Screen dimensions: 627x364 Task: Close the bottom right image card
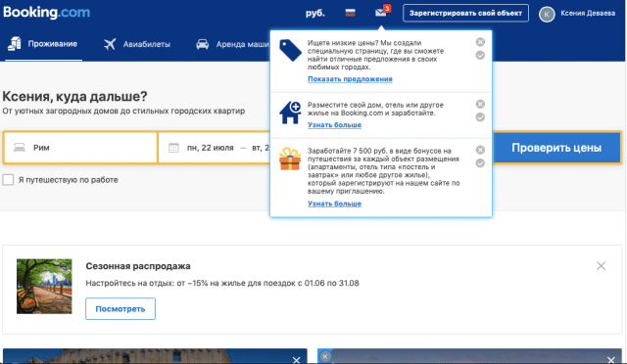[611, 360]
